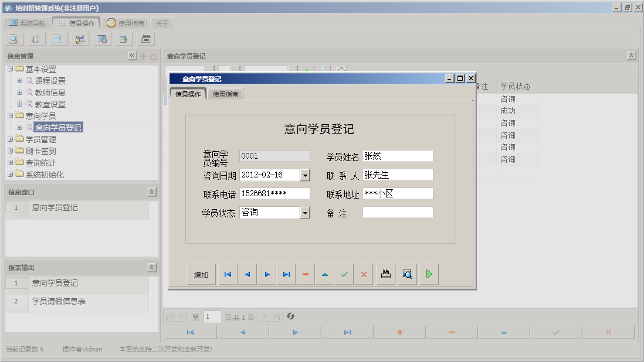The image size is (644, 362).
Task: Click the display settings icon on the toolbar
Action: click(x=101, y=39)
